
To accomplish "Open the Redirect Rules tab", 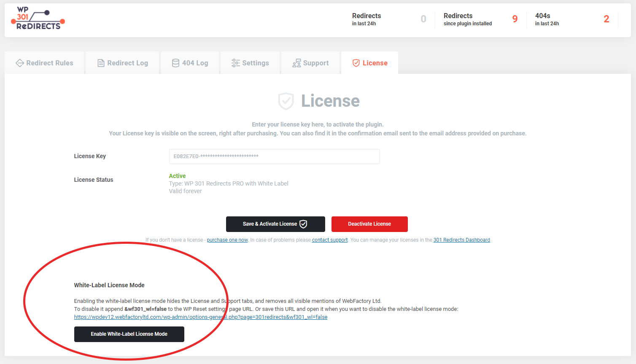I will coord(44,63).
